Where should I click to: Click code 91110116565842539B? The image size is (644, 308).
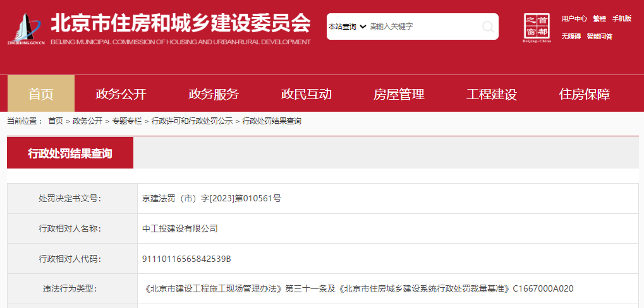(186, 259)
